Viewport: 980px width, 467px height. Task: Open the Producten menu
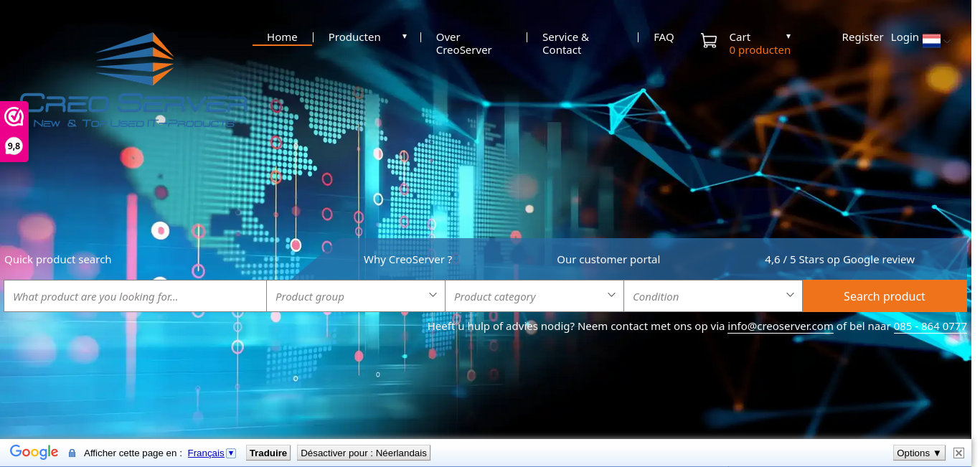(354, 37)
